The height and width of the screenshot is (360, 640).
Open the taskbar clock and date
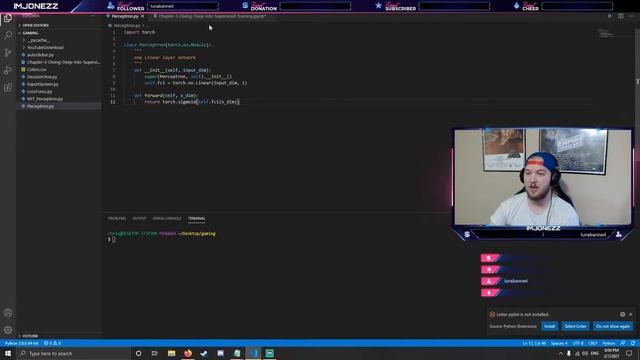(611, 353)
